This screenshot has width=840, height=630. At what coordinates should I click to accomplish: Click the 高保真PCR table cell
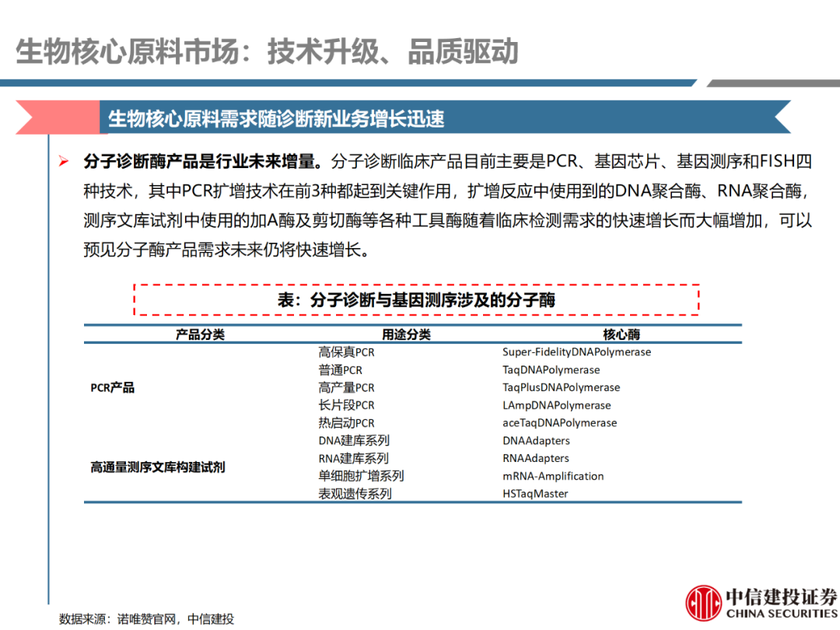coord(346,352)
